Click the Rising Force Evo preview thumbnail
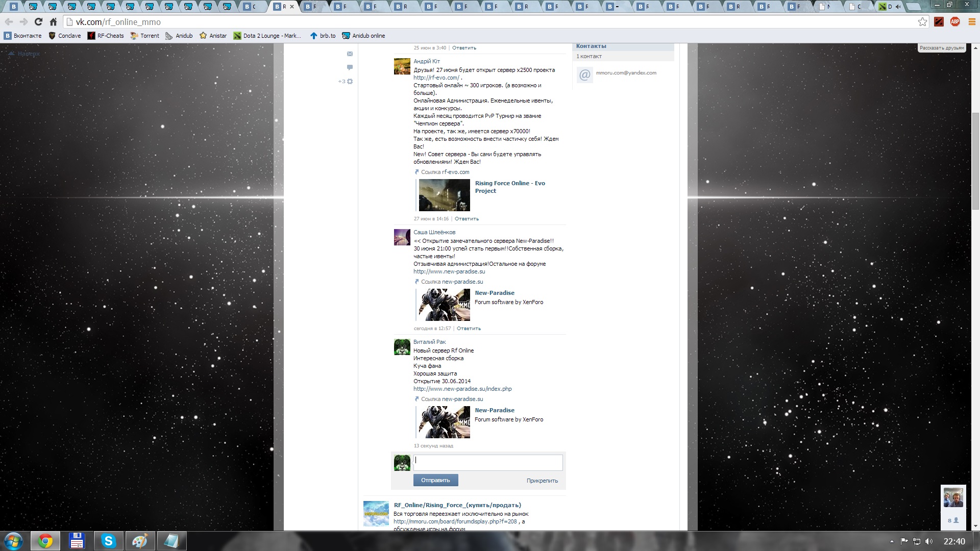Viewport: 980px width, 551px height. 444,195
